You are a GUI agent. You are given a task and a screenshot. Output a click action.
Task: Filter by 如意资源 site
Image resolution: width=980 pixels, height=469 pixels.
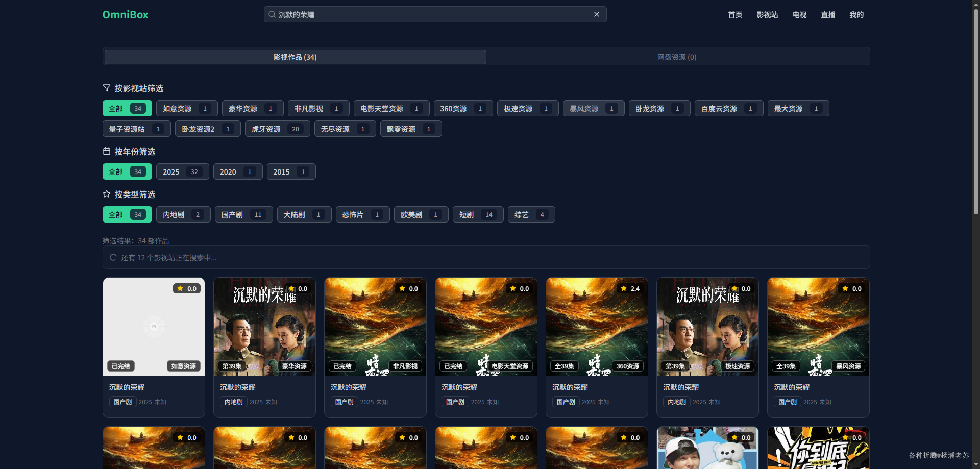(187, 108)
